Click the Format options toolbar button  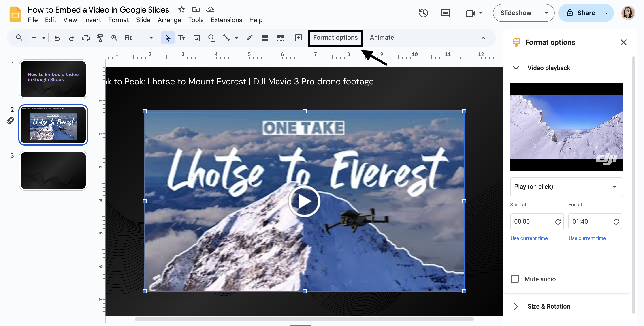[x=335, y=38]
